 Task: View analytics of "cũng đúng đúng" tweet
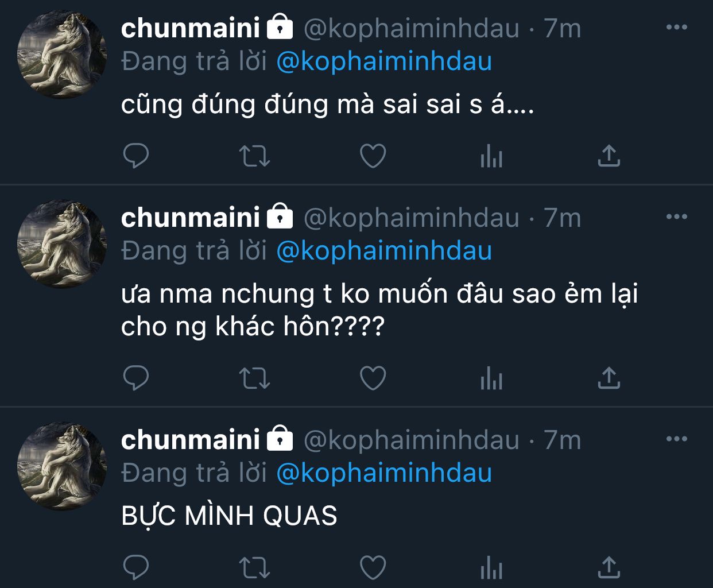(491, 156)
